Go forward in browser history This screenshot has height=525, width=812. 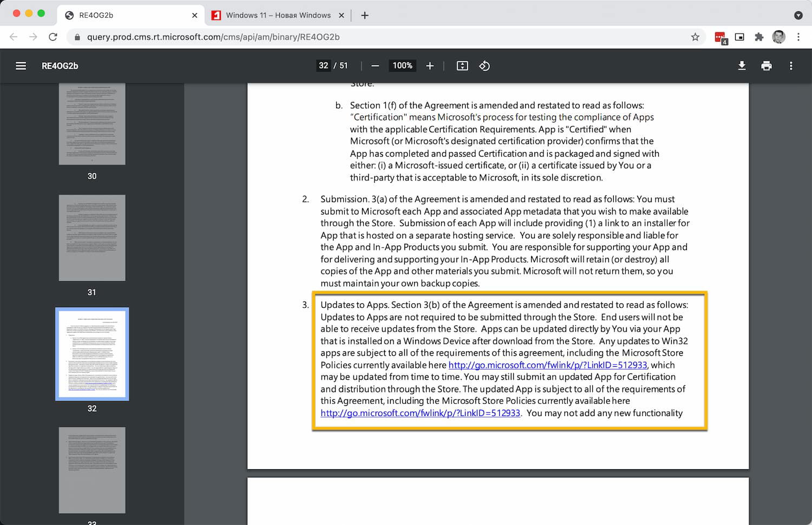(33, 37)
